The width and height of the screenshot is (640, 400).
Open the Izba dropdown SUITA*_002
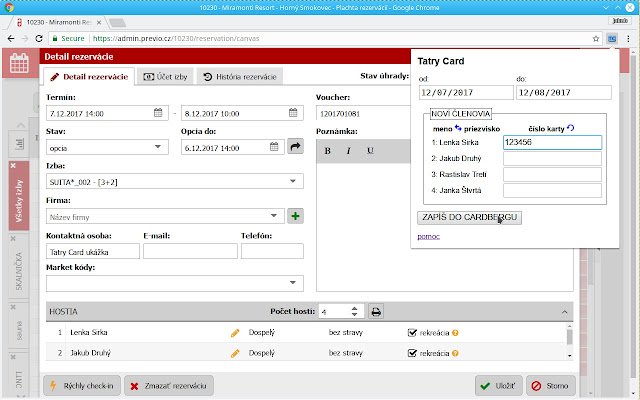175,182
